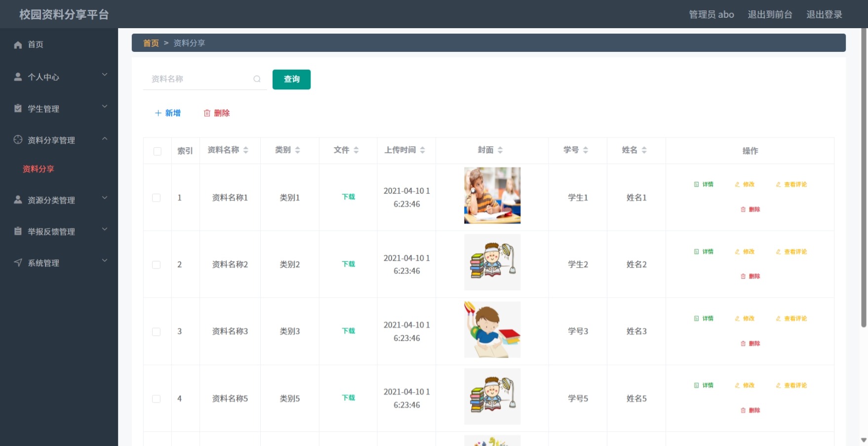Sort by 文件 column arrows

[356, 150]
